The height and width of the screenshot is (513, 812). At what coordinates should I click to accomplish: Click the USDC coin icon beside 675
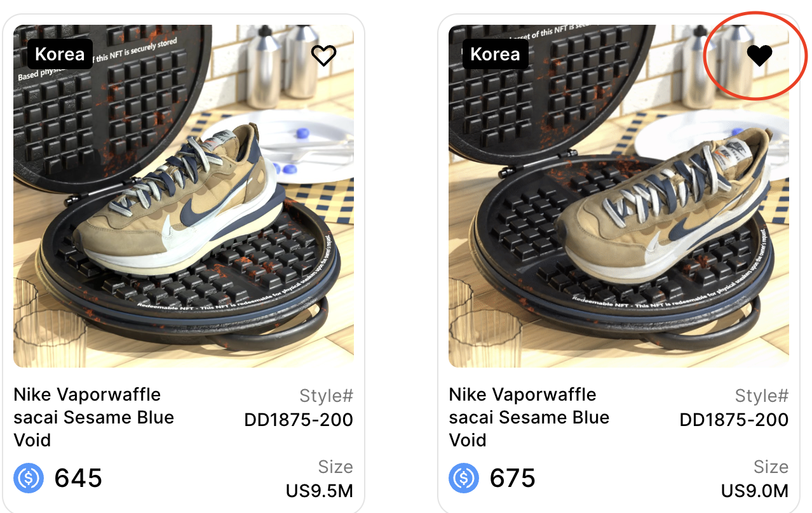pyautogui.click(x=464, y=478)
